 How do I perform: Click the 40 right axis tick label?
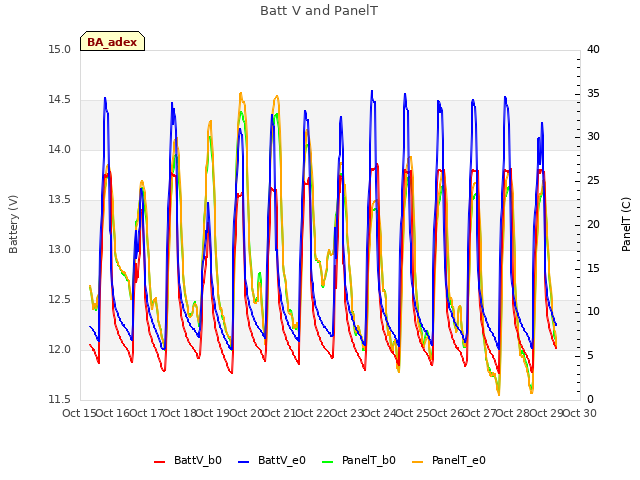point(593,50)
